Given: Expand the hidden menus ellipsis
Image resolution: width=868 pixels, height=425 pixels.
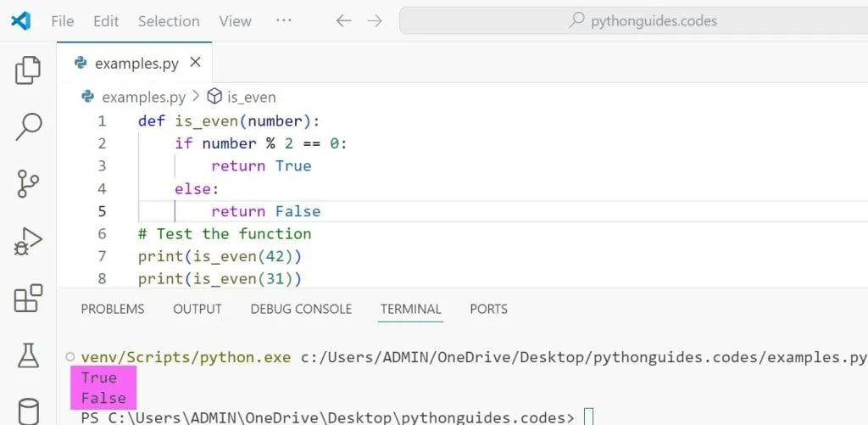Looking at the screenshot, I should point(284,21).
